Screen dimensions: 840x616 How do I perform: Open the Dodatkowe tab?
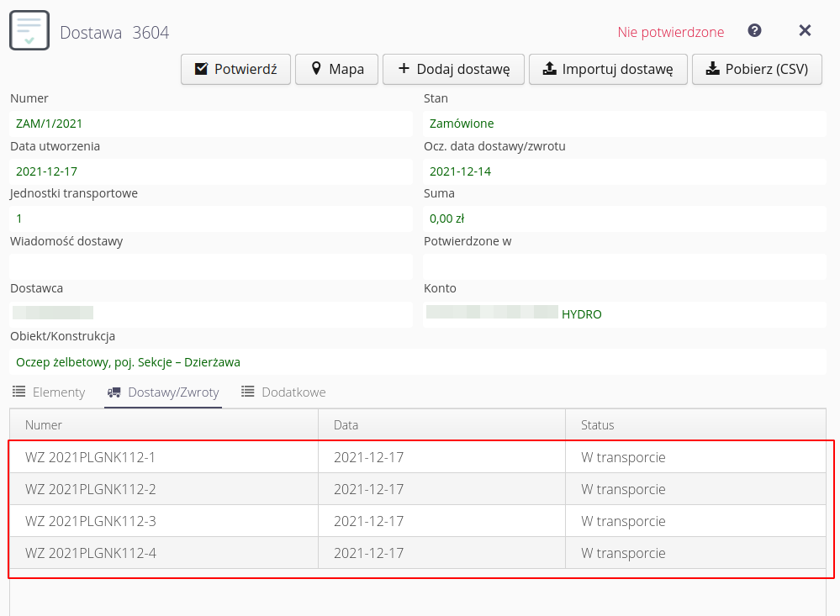pyautogui.click(x=283, y=392)
